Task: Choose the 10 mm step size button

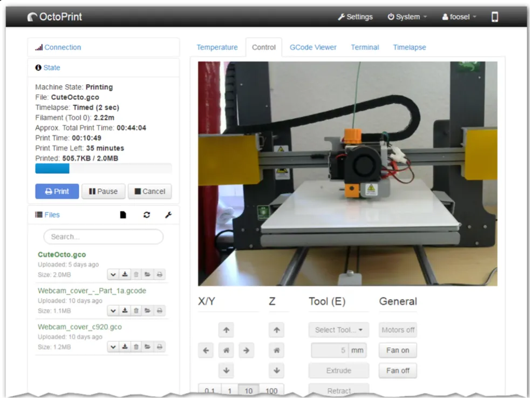Action: point(249,390)
